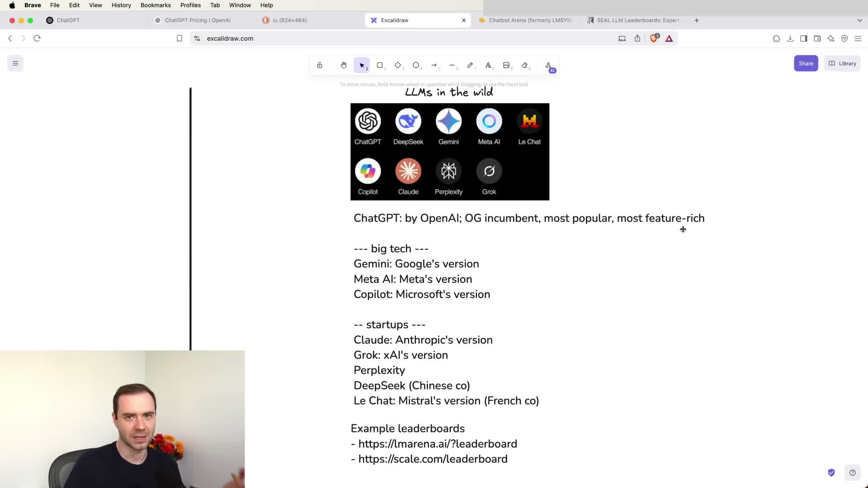Select the Text tool
868x488 pixels.
488,65
